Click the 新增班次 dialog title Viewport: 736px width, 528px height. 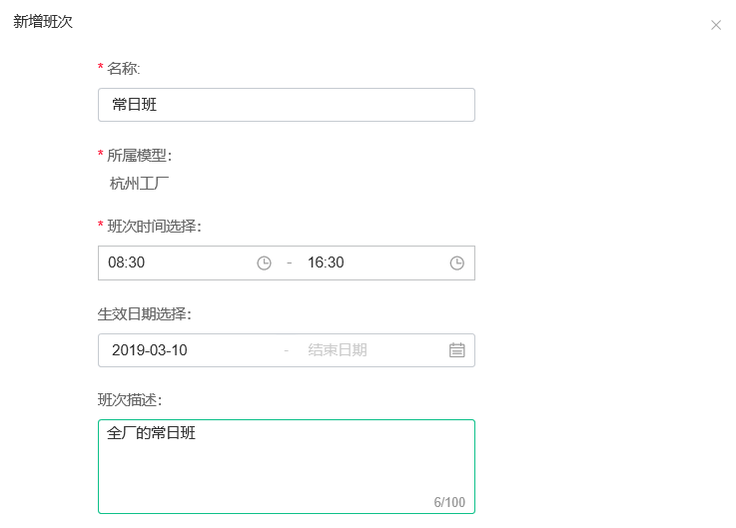click(x=43, y=22)
